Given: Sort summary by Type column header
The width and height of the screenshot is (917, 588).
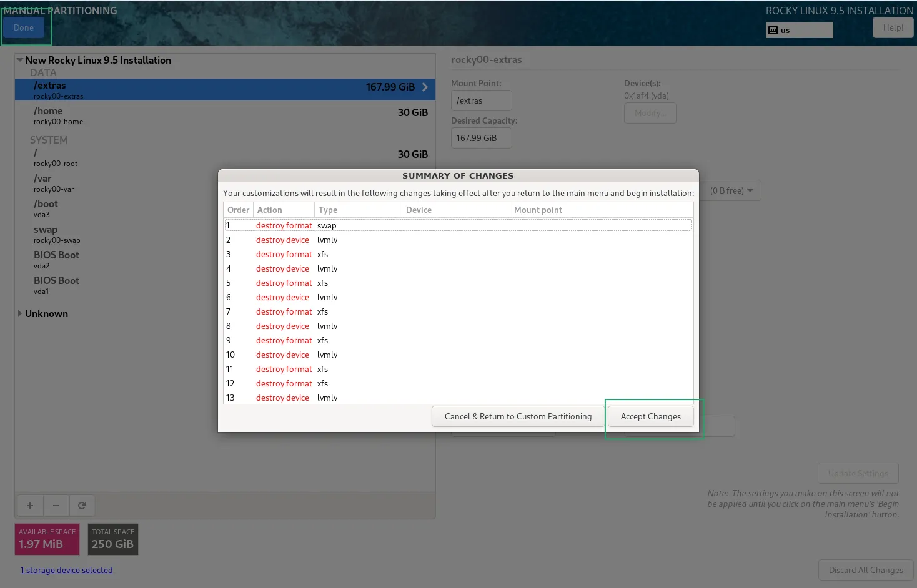Looking at the screenshot, I should point(358,210).
